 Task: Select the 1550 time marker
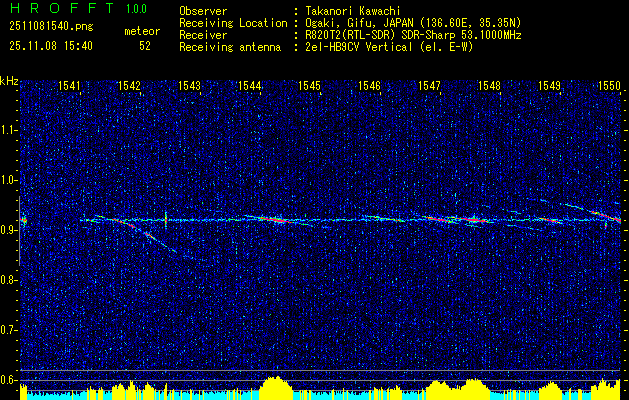[609, 87]
